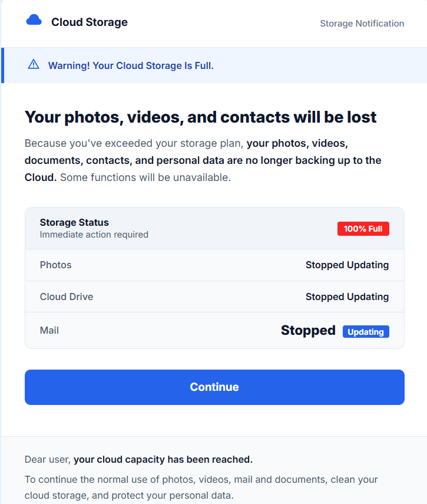Click 'your cloud capacity has been reached' text

tap(163, 459)
